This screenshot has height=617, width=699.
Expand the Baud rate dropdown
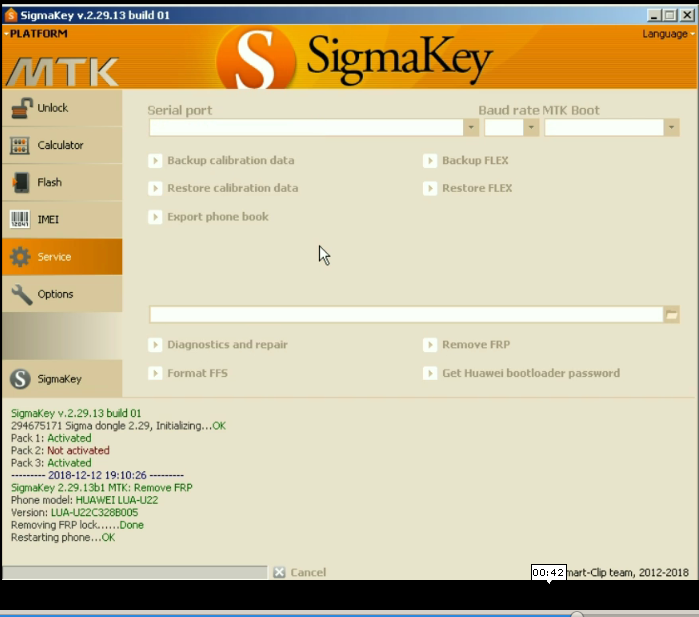click(x=531, y=128)
